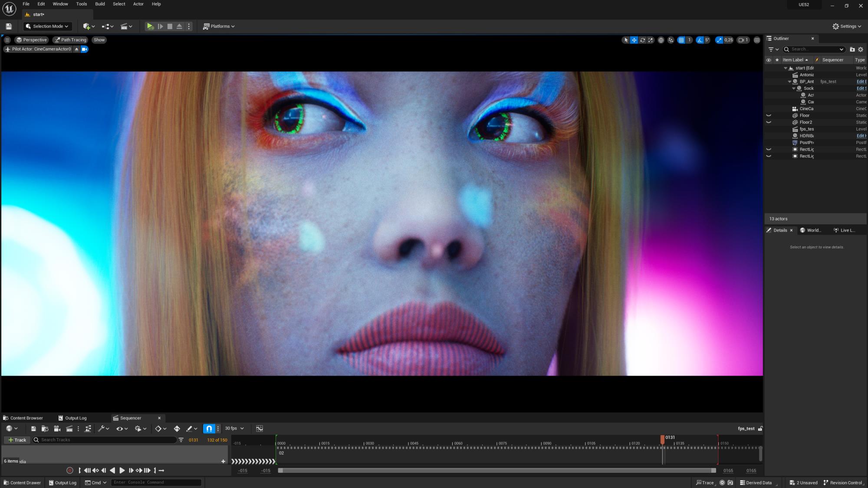This screenshot has height=488, width=868.
Task: Open the Cmd console type dropdown
Action: click(x=96, y=483)
